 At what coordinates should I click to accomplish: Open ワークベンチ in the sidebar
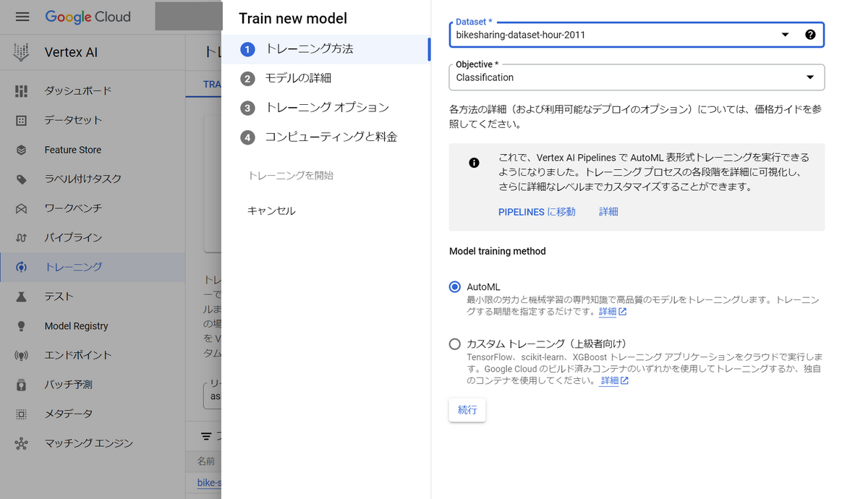click(93, 208)
